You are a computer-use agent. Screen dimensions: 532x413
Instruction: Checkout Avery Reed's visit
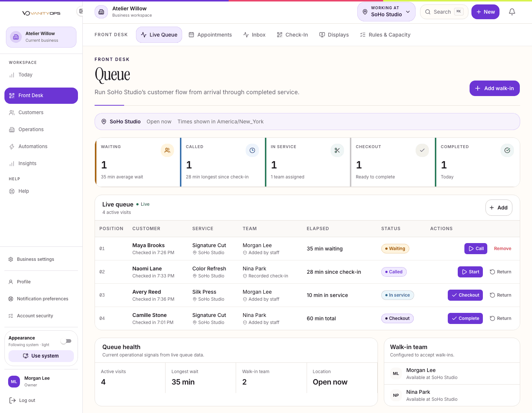coord(465,295)
